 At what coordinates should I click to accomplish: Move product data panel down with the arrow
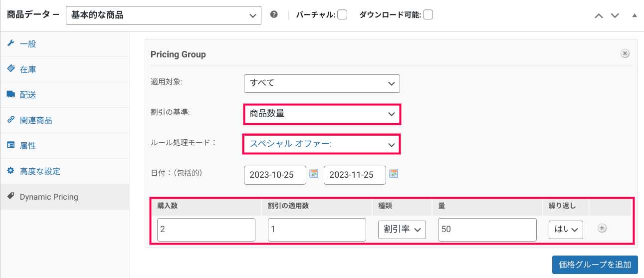[x=615, y=15]
